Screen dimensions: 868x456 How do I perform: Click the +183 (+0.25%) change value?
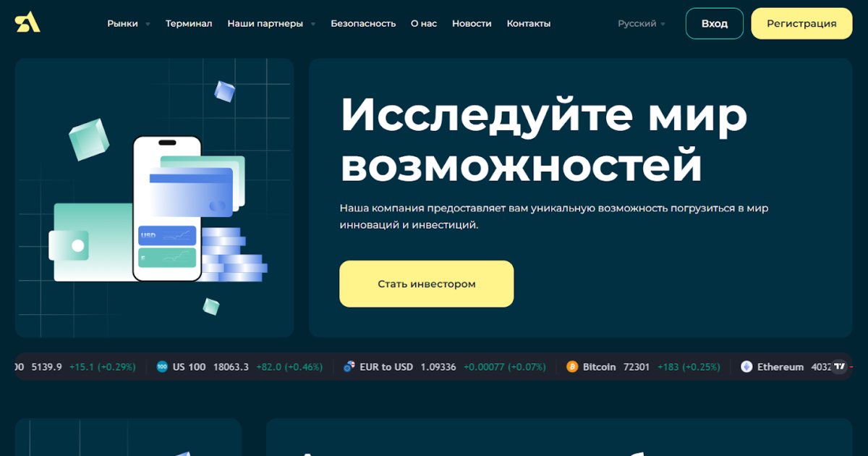point(689,367)
